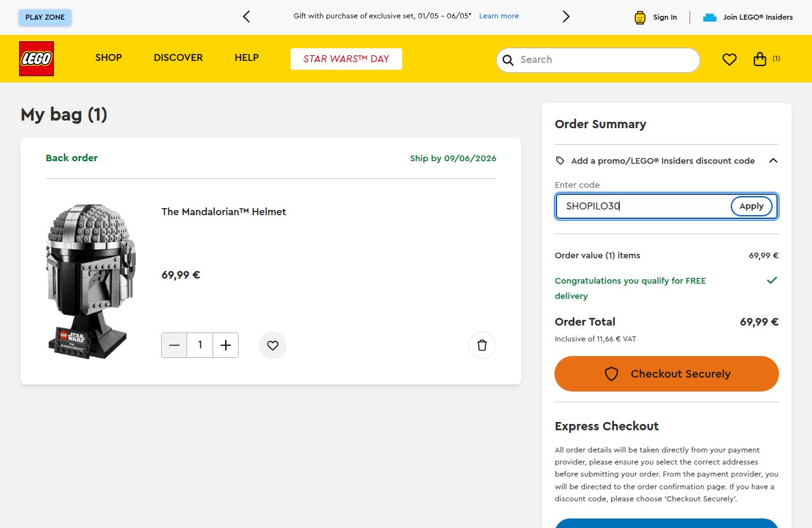Click the shield icon on Checkout button
812x528 pixels.
(x=611, y=374)
